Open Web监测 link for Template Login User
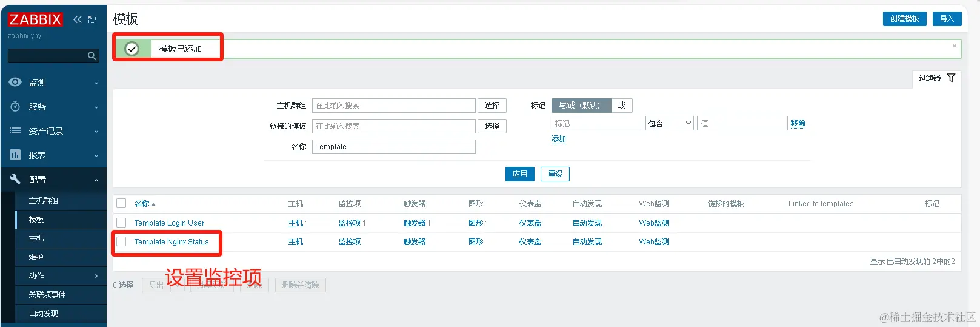This screenshot has width=980, height=327. point(654,223)
